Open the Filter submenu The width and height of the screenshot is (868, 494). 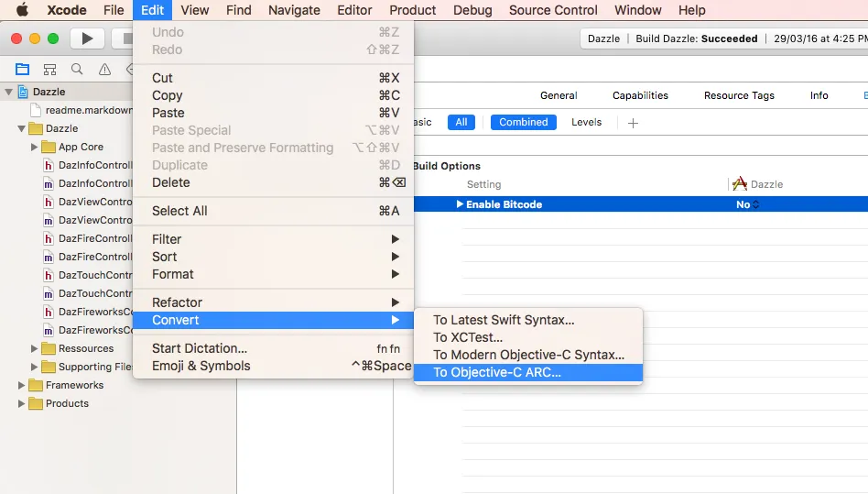point(274,239)
